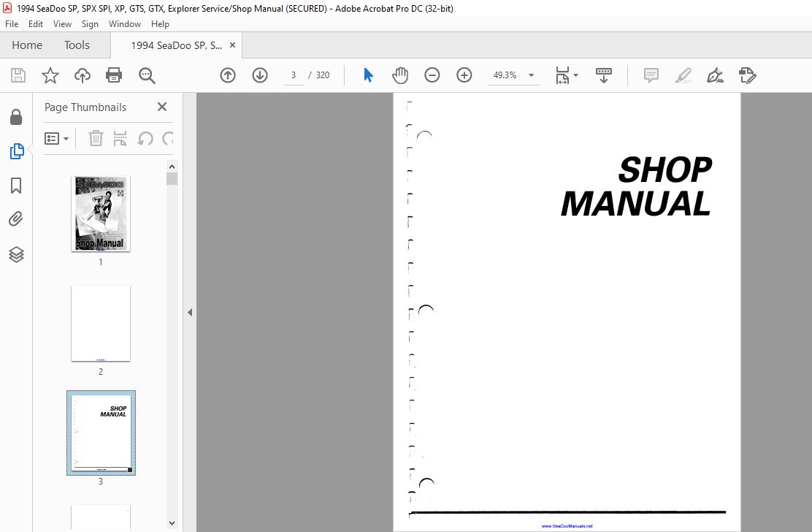The image size is (812, 532).
Task: Close the 1994 SeaDoo document tab
Action: coord(232,45)
